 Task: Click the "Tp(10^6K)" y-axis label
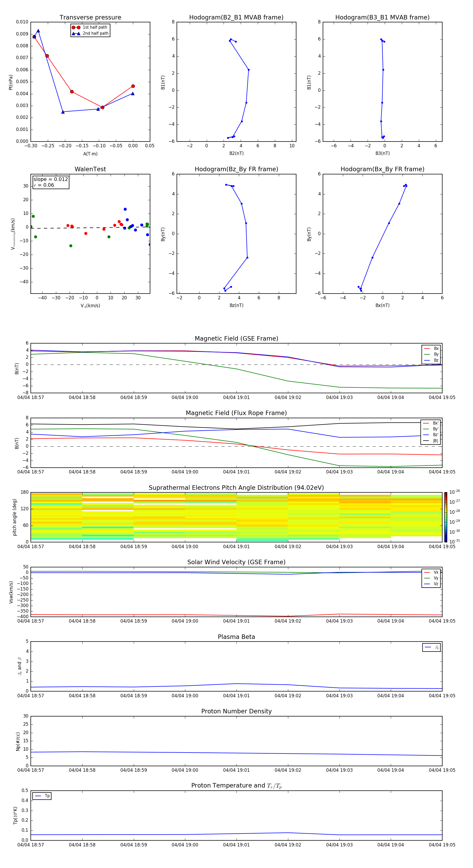[x=15, y=815]
